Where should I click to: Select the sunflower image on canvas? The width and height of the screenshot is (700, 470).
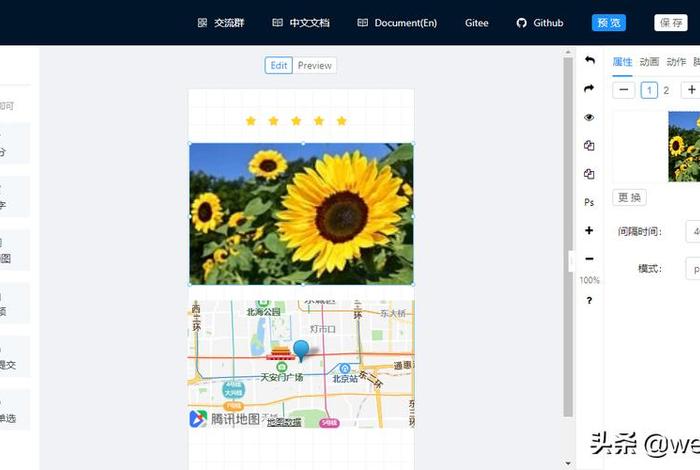[301, 214]
